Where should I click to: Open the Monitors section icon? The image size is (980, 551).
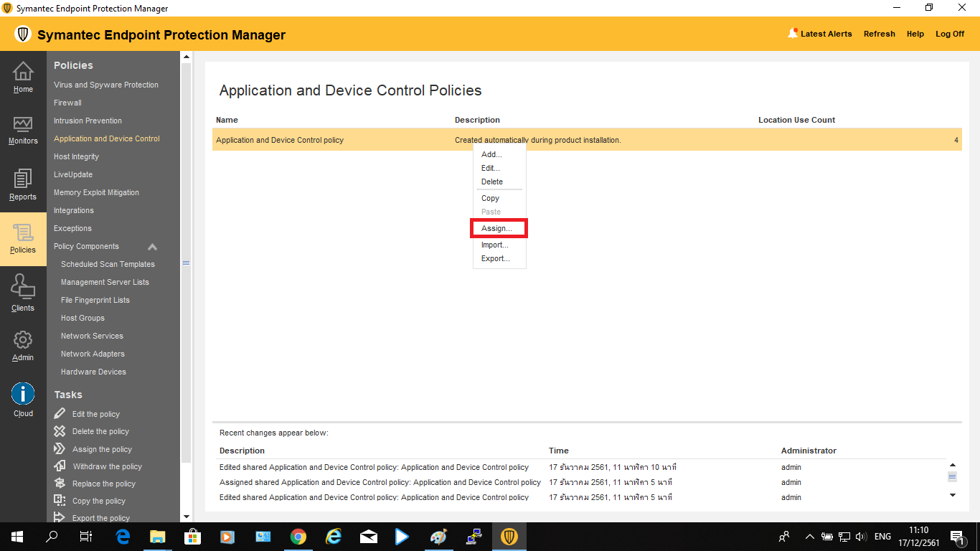coord(23,125)
